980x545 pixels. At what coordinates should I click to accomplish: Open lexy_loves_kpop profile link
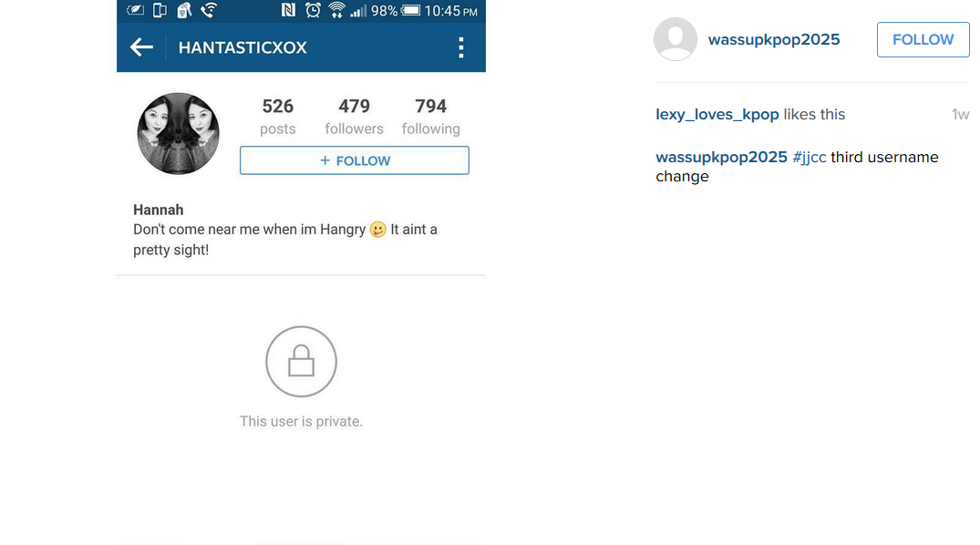pos(717,114)
